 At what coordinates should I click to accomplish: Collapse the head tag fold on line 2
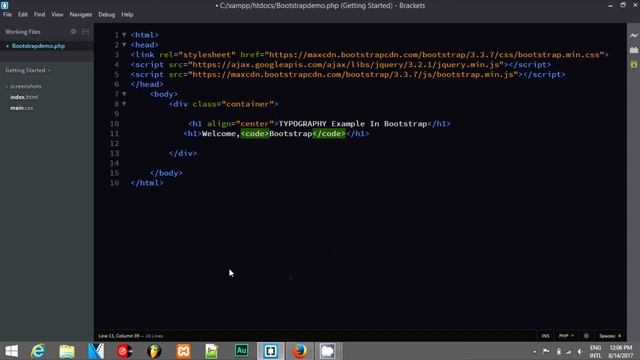[x=124, y=45]
